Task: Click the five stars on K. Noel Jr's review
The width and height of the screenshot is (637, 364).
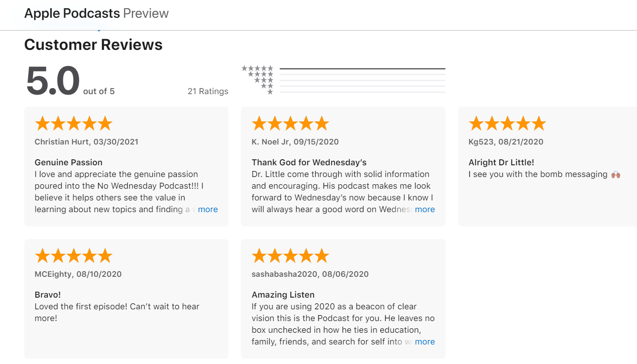Action: point(290,124)
